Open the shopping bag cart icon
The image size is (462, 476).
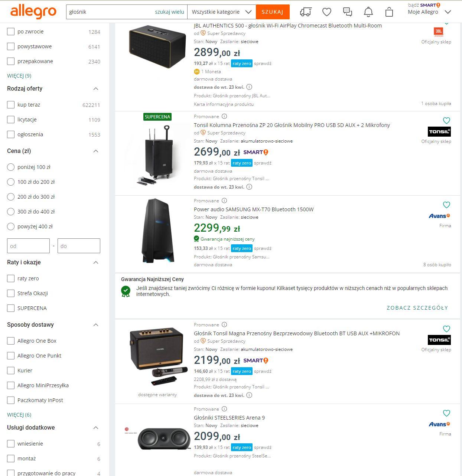pos(389,12)
